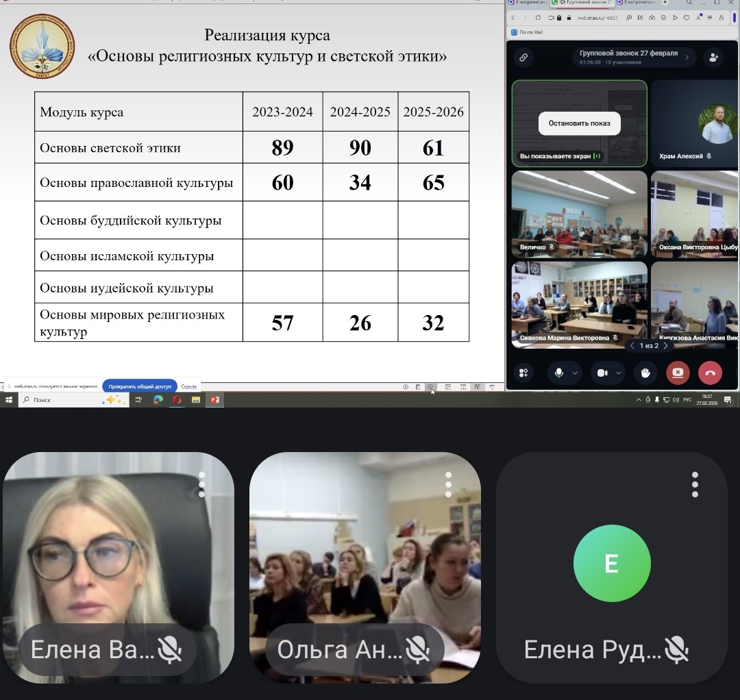Click the Прекратить общий доступ button

[140, 386]
